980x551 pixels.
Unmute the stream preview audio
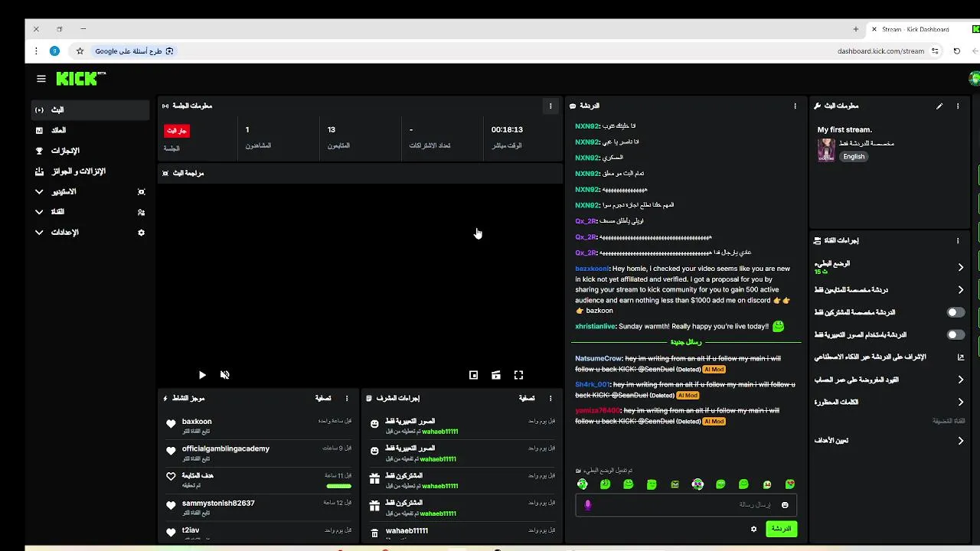click(x=225, y=375)
